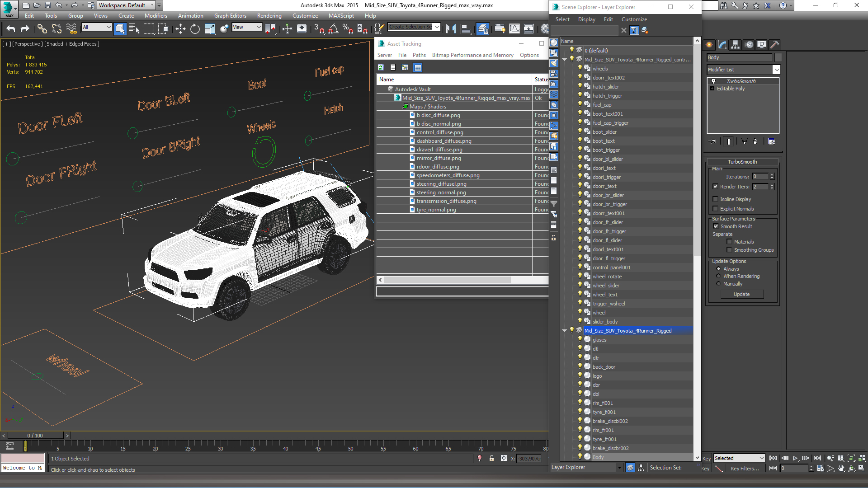
Task: Open the Display command panel tab
Action: coord(762,44)
